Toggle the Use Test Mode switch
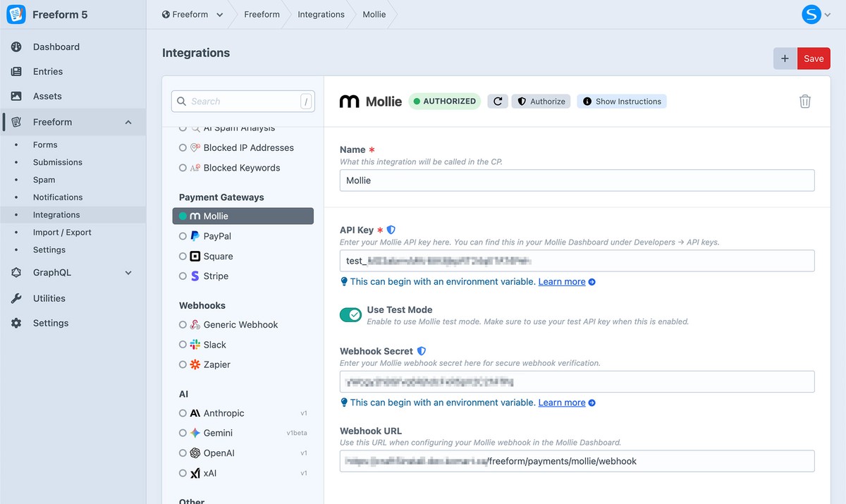 tap(350, 315)
